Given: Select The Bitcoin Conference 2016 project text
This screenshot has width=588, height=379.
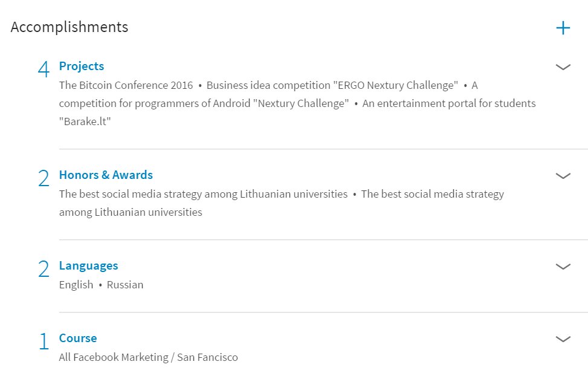Looking at the screenshot, I should [x=126, y=85].
